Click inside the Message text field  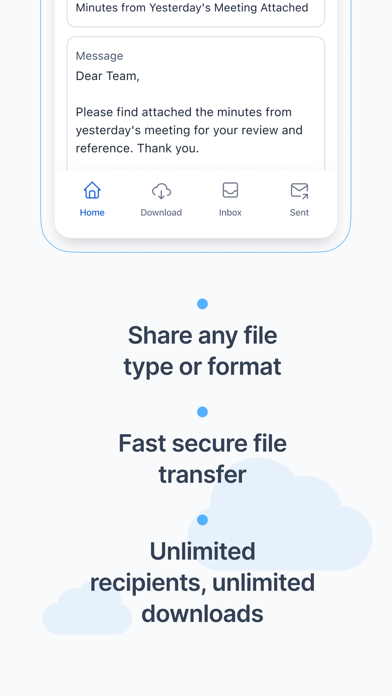pyautogui.click(x=196, y=104)
